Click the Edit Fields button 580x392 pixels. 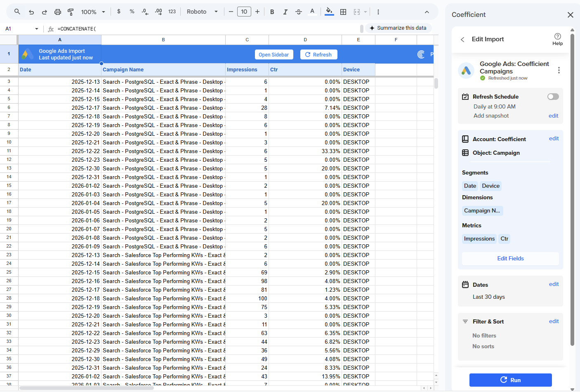(x=510, y=258)
